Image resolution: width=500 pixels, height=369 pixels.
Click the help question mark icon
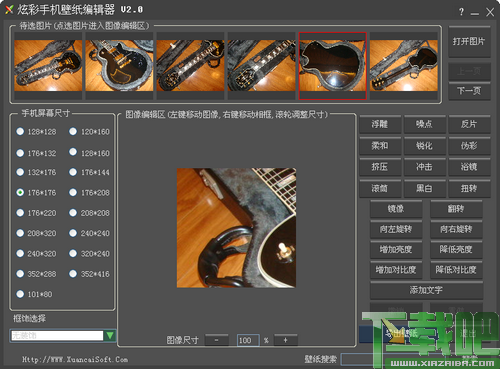coord(461,12)
